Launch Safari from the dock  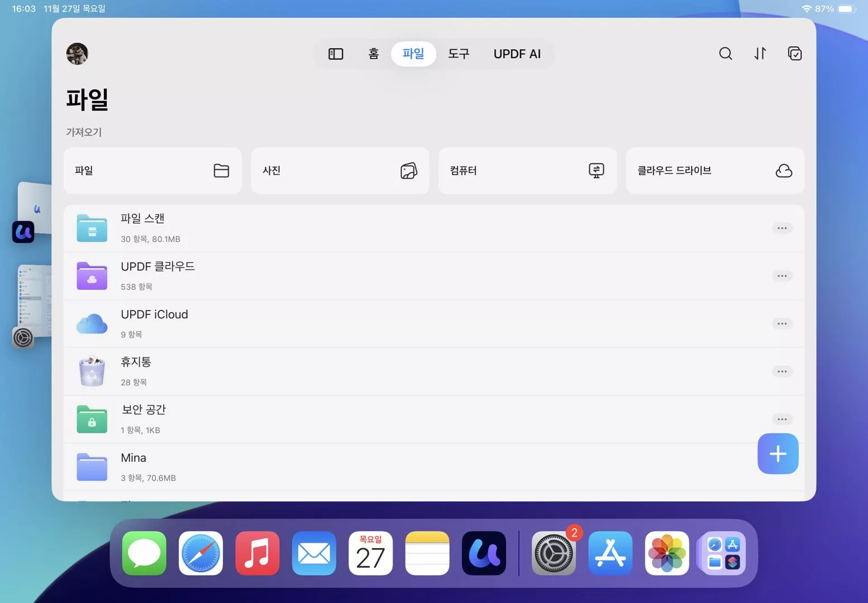[x=201, y=553]
